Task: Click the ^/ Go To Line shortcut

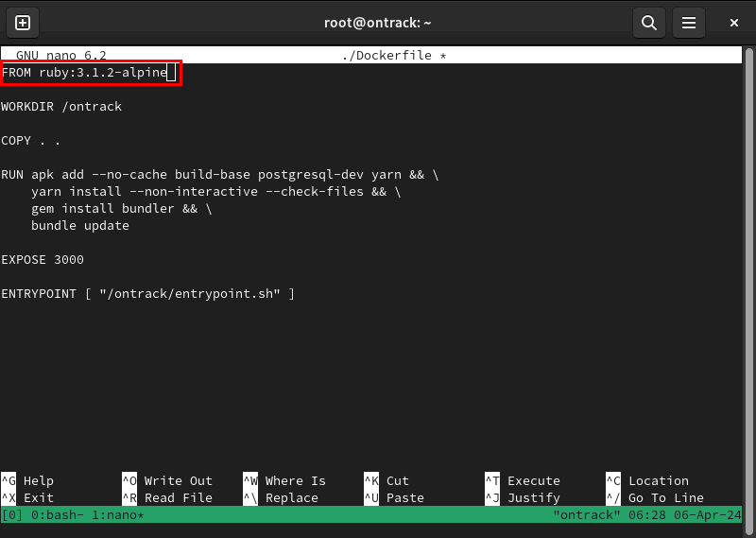Action: [655, 498]
